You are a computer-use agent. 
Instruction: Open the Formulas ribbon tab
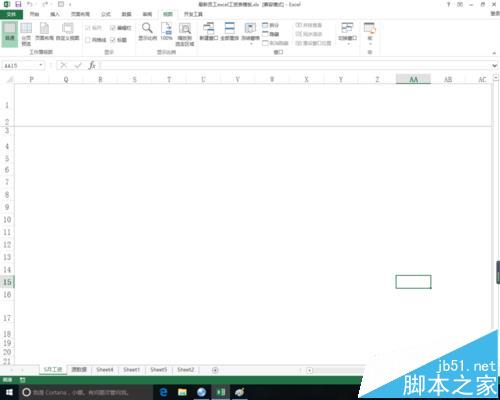[x=106, y=14]
